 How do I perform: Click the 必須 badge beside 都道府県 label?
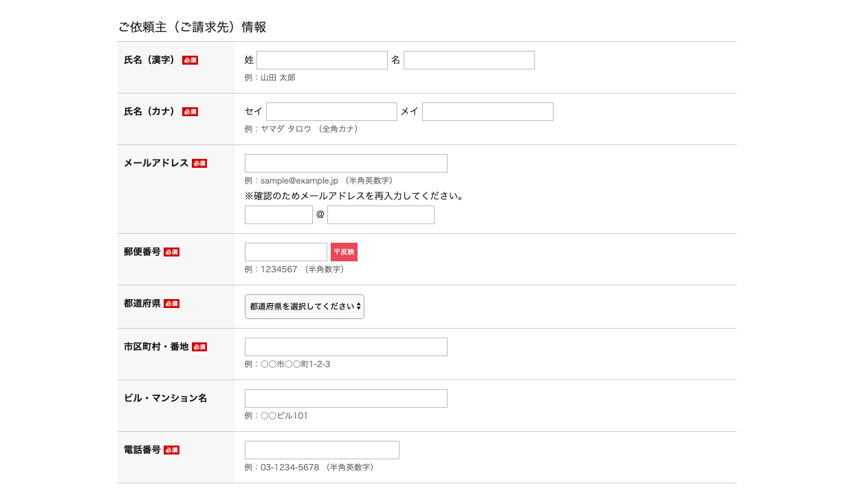click(x=172, y=304)
